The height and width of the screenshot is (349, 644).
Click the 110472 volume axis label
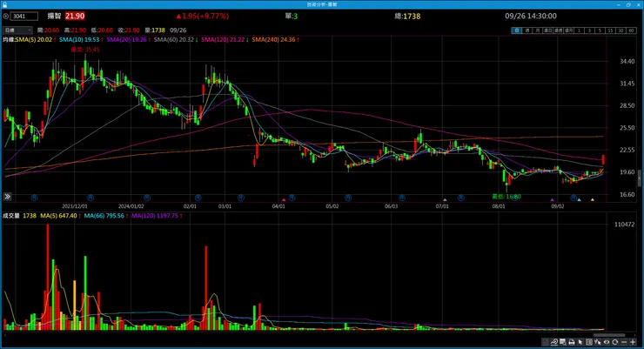pos(624,225)
